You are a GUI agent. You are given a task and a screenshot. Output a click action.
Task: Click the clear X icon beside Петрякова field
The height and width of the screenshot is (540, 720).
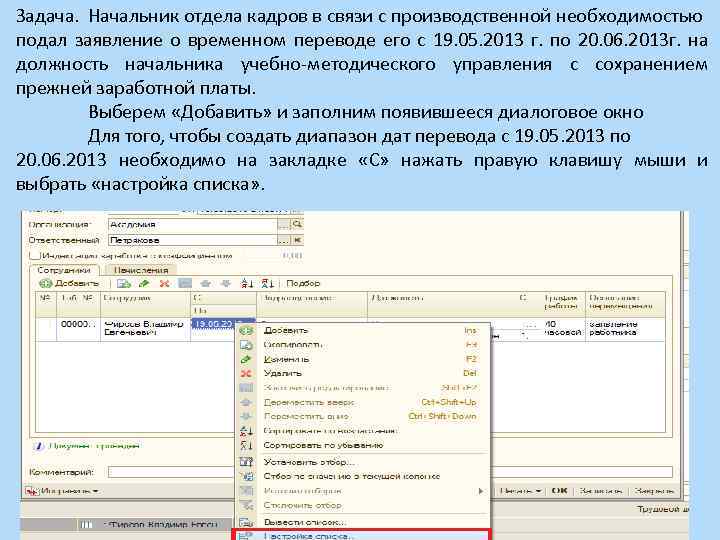(297, 240)
